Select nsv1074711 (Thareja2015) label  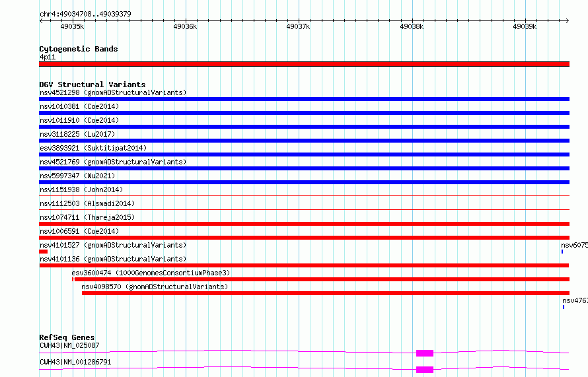coord(87,217)
